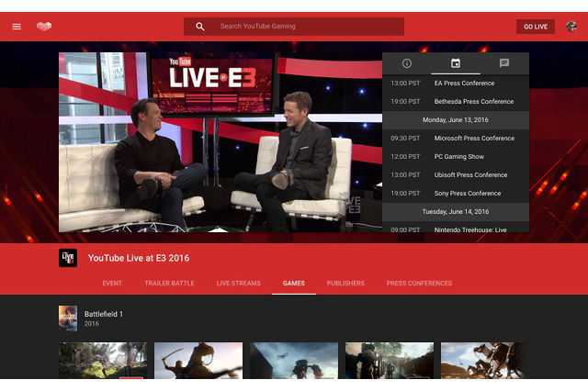Click into the Search YouTube Gaming field
This screenshot has width=588, height=391.
click(x=294, y=27)
